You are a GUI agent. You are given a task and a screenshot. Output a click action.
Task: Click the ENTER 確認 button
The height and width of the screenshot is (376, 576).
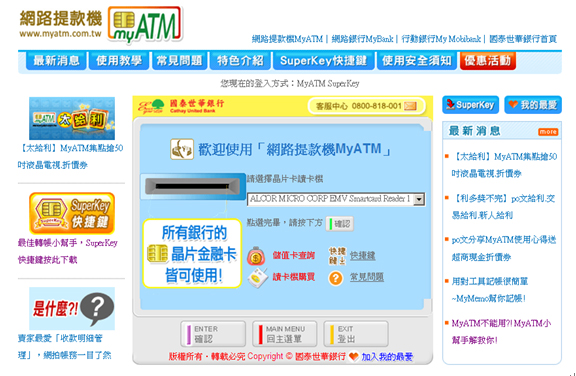coord(213,334)
